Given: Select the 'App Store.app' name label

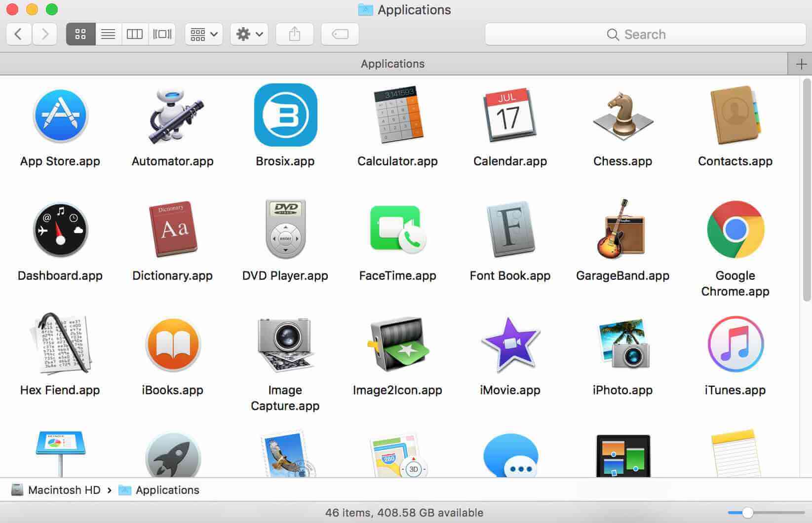Looking at the screenshot, I should coord(60,161).
